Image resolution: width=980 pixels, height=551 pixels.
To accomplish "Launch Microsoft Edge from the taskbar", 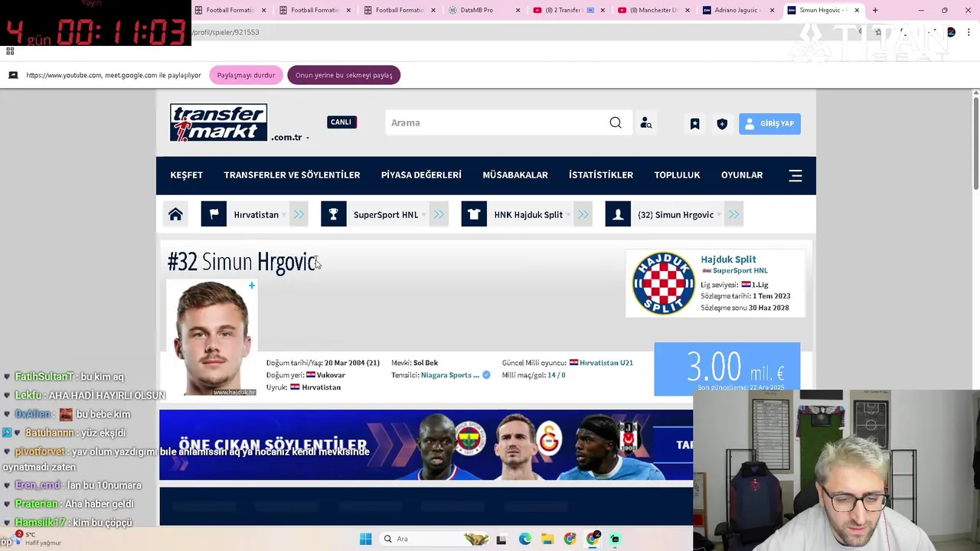I will click(x=524, y=539).
